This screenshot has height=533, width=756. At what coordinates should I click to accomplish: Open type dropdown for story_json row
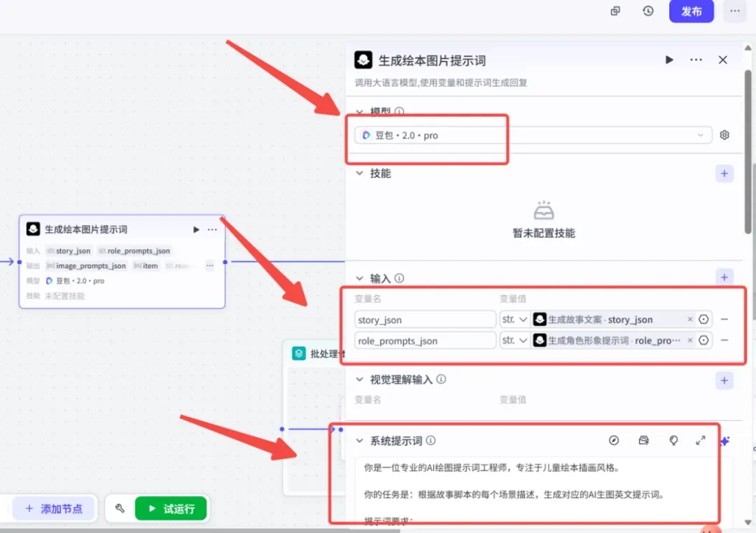pyautogui.click(x=514, y=320)
